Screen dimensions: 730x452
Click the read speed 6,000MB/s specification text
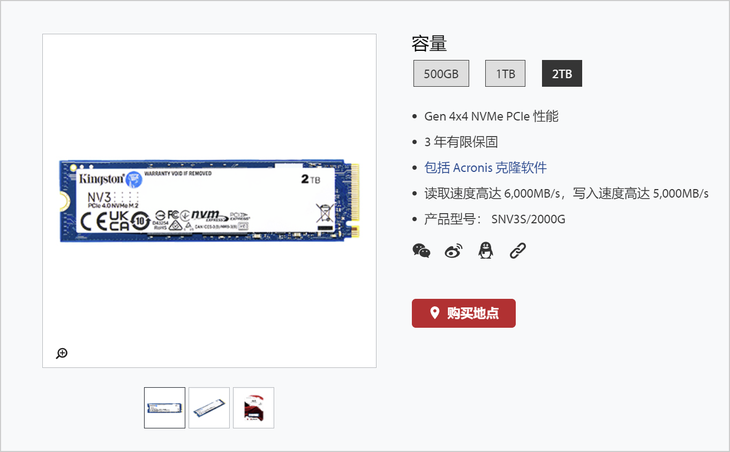click(x=492, y=193)
